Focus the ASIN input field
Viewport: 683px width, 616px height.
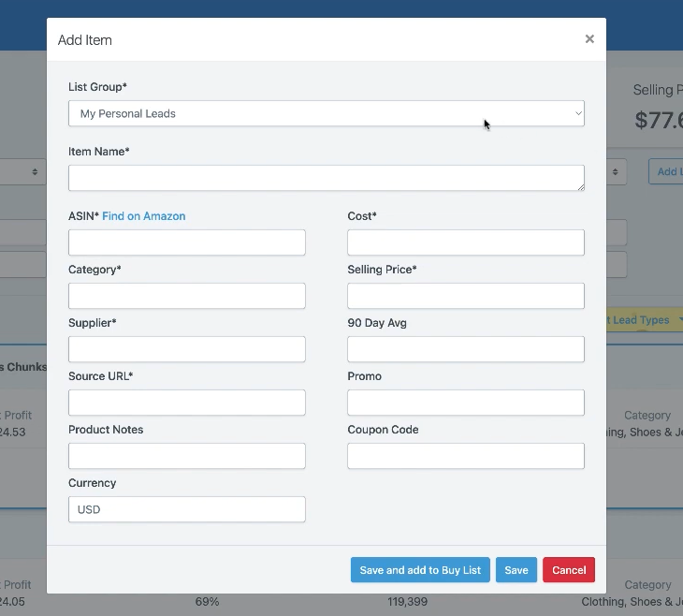[187, 242]
